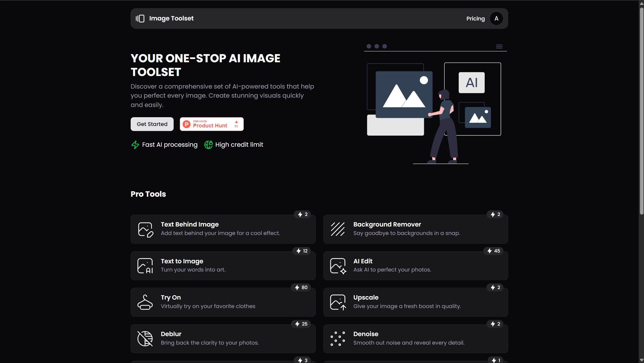
Task: Click the hamburger icon in hero illustration
Action: click(x=499, y=46)
